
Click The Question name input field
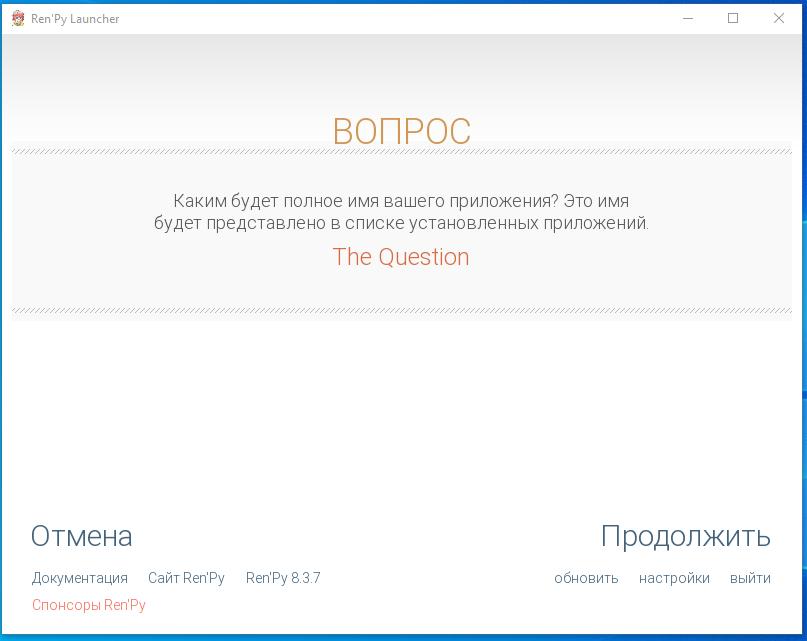[401, 257]
